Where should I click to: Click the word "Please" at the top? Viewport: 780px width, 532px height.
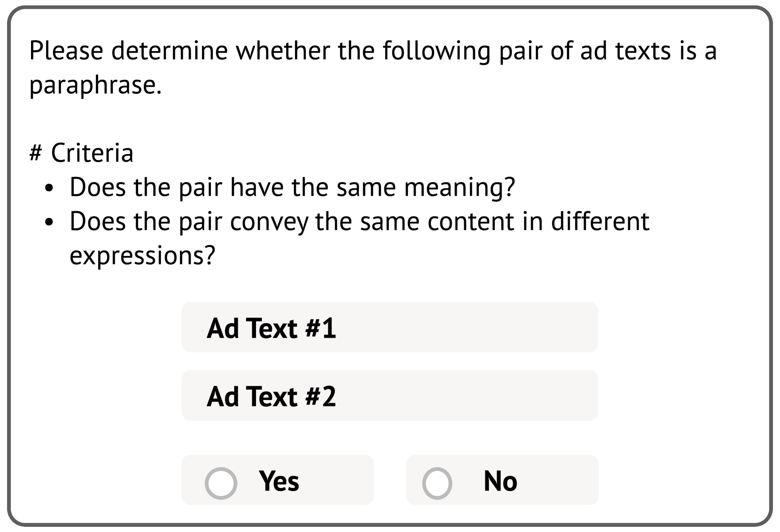tap(66, 50)
